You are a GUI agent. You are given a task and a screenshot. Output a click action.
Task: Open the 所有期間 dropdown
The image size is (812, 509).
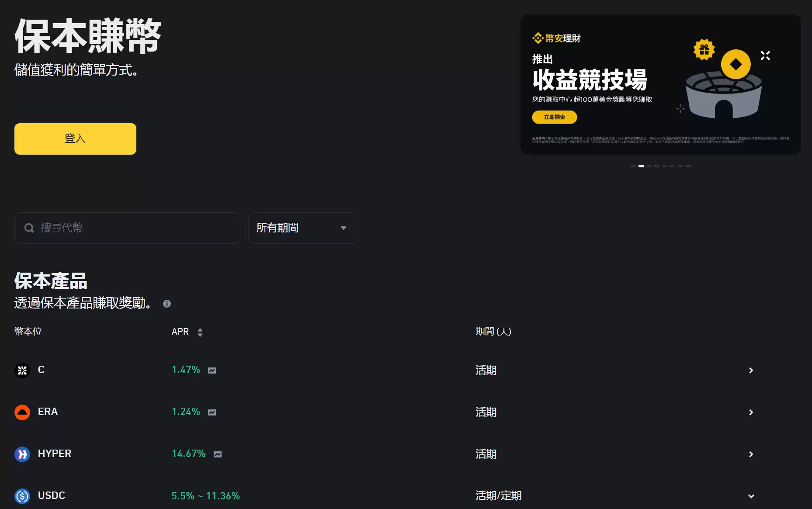(303, 228)
